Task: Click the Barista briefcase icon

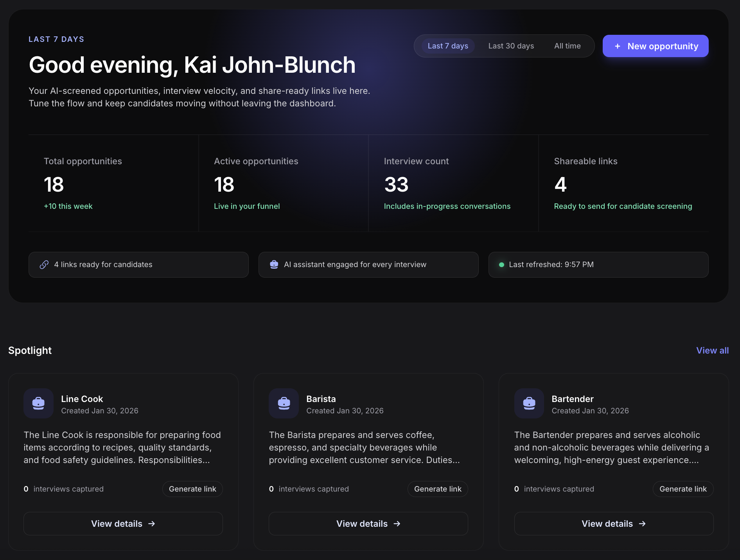Action: [284, 403]
